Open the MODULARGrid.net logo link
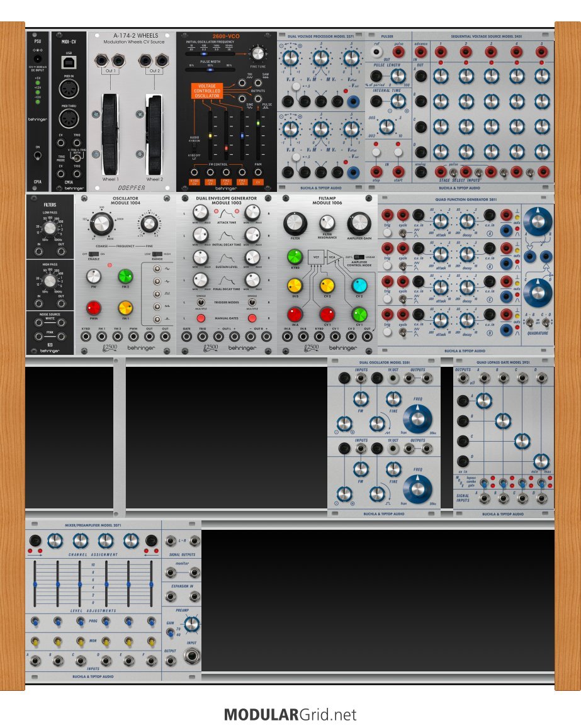This screenshot has width=581, height=728. (x=290, y=714)
